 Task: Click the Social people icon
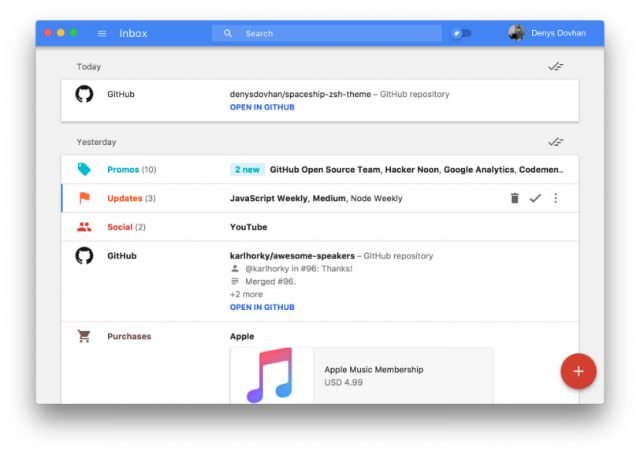point(84,227)
